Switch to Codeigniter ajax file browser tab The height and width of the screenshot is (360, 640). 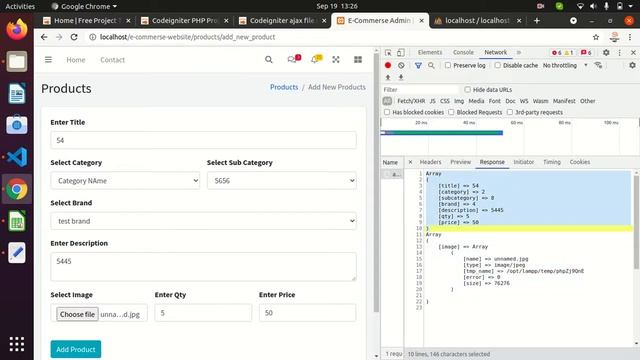click(282, 20)
